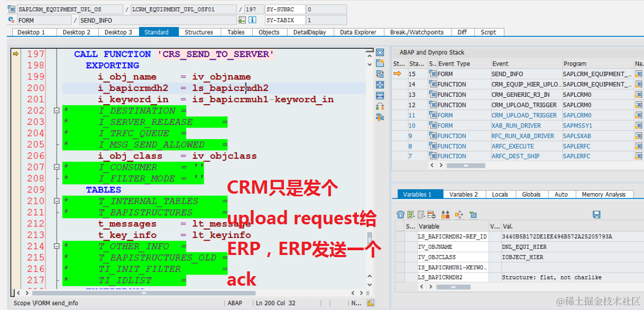Select the ARFC_DEST_SHIP stack event

pos(526,156)
